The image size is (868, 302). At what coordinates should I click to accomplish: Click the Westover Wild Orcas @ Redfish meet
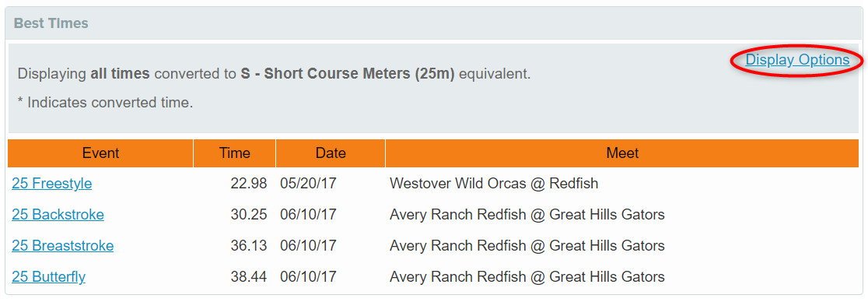[494, 184]
